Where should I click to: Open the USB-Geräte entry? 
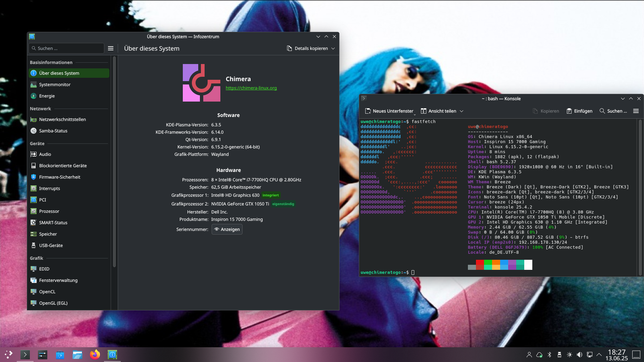(69, 245)
